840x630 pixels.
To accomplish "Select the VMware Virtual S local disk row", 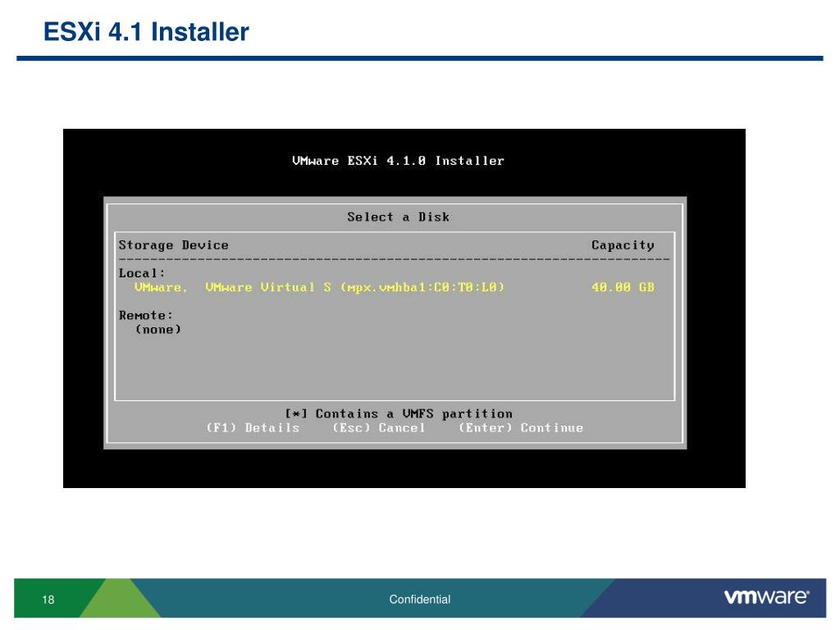I will coord(395,287).
